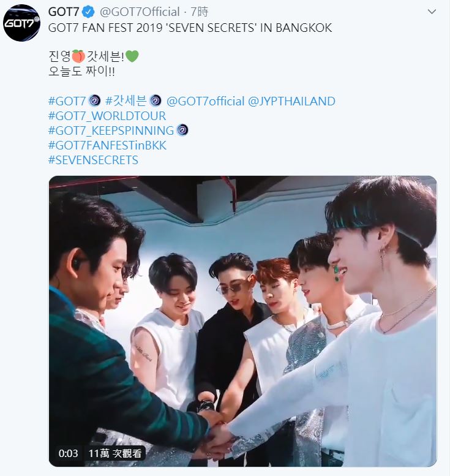Click the 7時 tweet timestamp
Screen dimensions: 450x476
click(x=200, y=12)
